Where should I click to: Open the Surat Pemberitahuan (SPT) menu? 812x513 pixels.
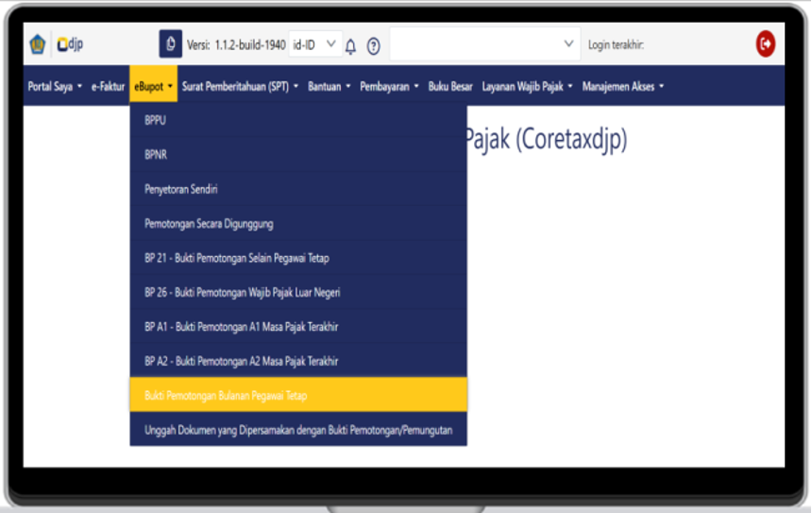[x=240, y=86]
